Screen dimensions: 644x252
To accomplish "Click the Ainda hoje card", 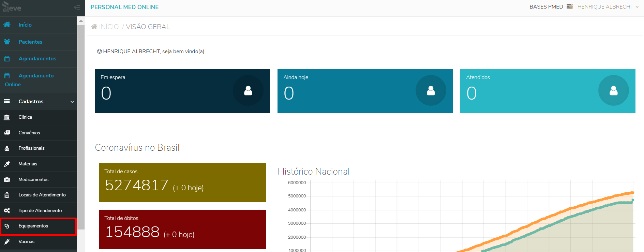I will click(x=365, y=91).
